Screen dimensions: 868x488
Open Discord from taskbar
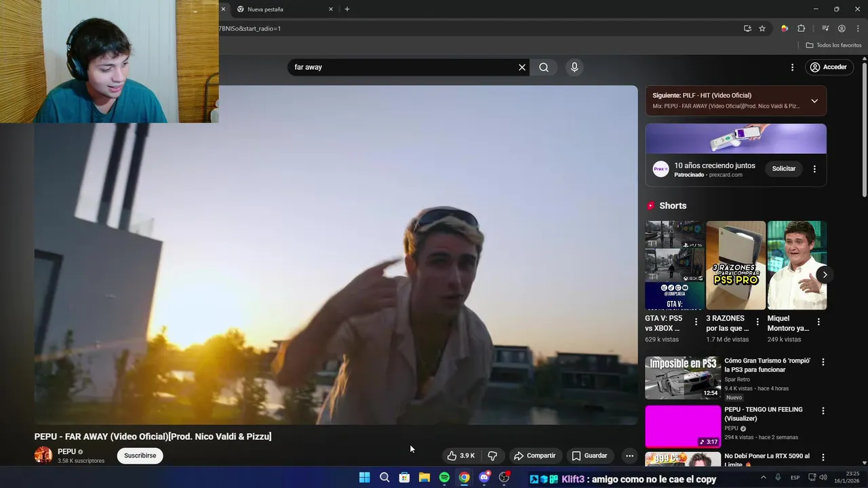484,478
